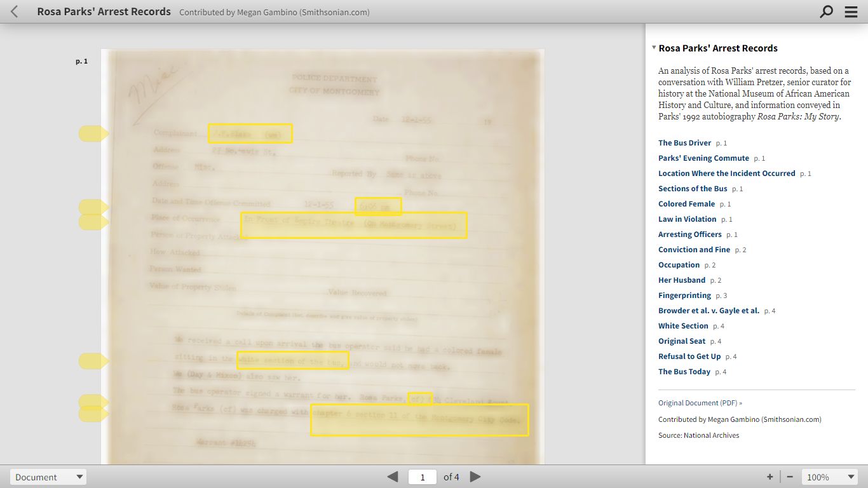Go to the next page arrow
The image size is (868, 488).
point(475,477)
